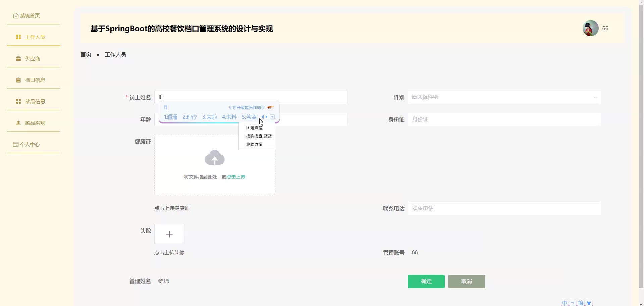This screenshot has height=306, width=644.
Task: Toggle the IME punctuation mode button
Action: coord(573,303)
